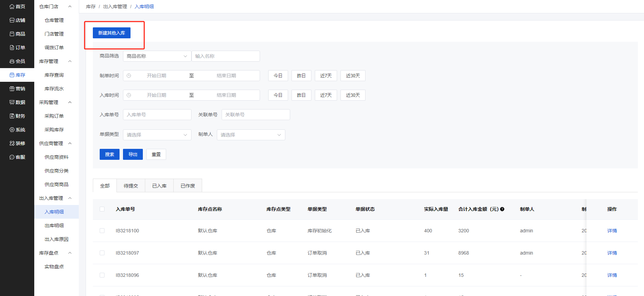Image resolution: width=644 pixels, height=296 pixels.
Task: Collapse the 库存盘点 menu group
Action: point(70,253)
